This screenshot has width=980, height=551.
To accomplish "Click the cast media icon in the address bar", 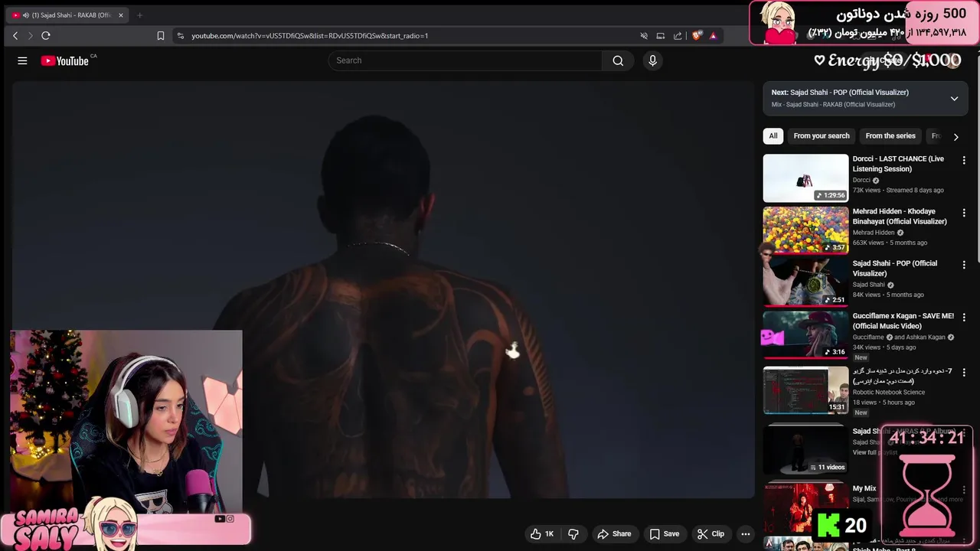I will [x=661, y=36].
